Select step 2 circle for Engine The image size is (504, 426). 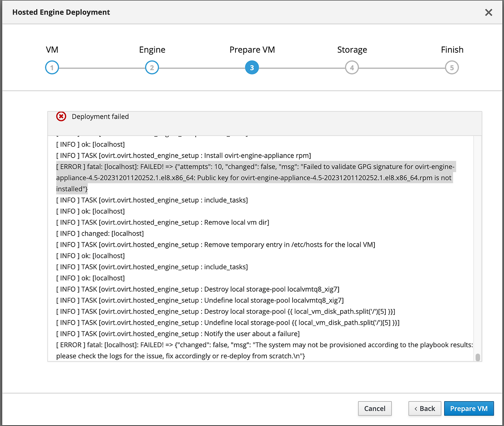pos(152,67)
